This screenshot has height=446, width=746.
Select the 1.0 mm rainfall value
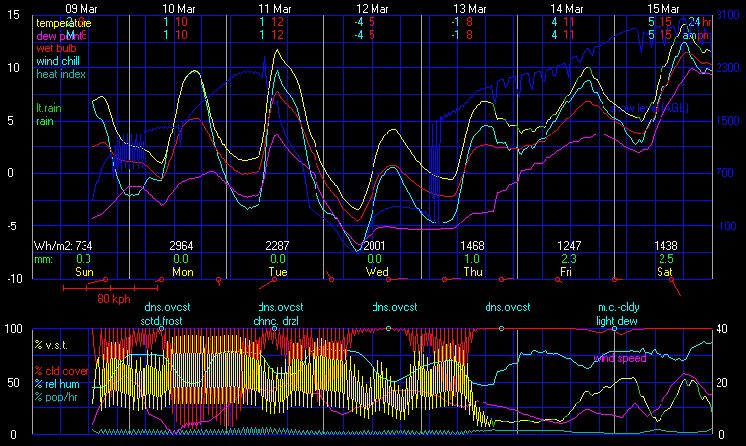471,259
